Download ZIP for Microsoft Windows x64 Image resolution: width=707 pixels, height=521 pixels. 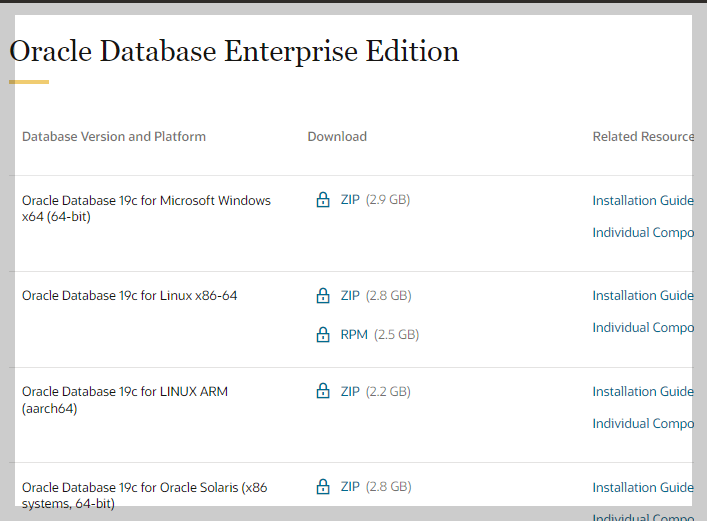pyautogui.click(x=350, y=200)
